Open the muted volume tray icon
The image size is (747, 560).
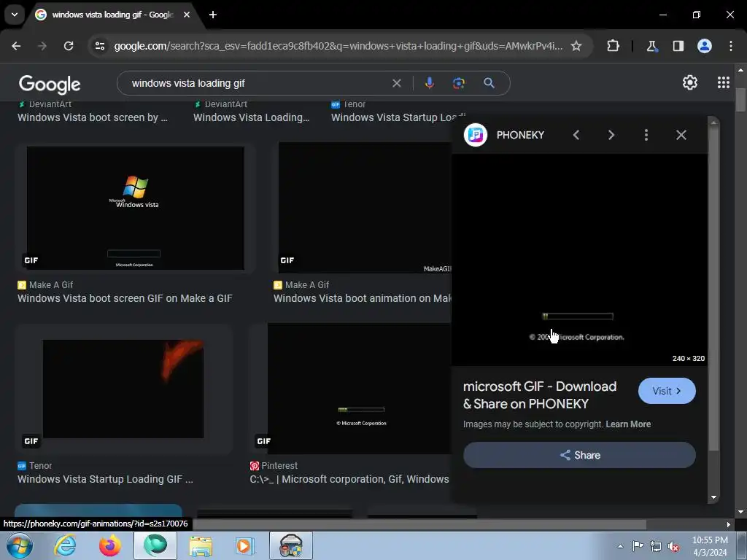pyautogui.click(x=673, y=547)
